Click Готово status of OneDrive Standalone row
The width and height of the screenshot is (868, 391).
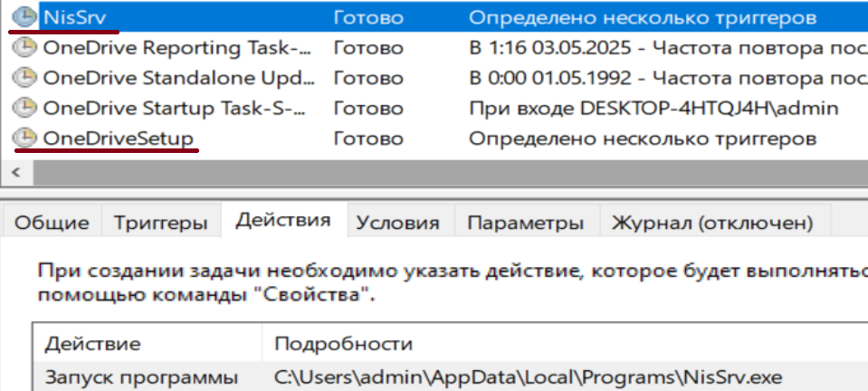coord(368,78)
